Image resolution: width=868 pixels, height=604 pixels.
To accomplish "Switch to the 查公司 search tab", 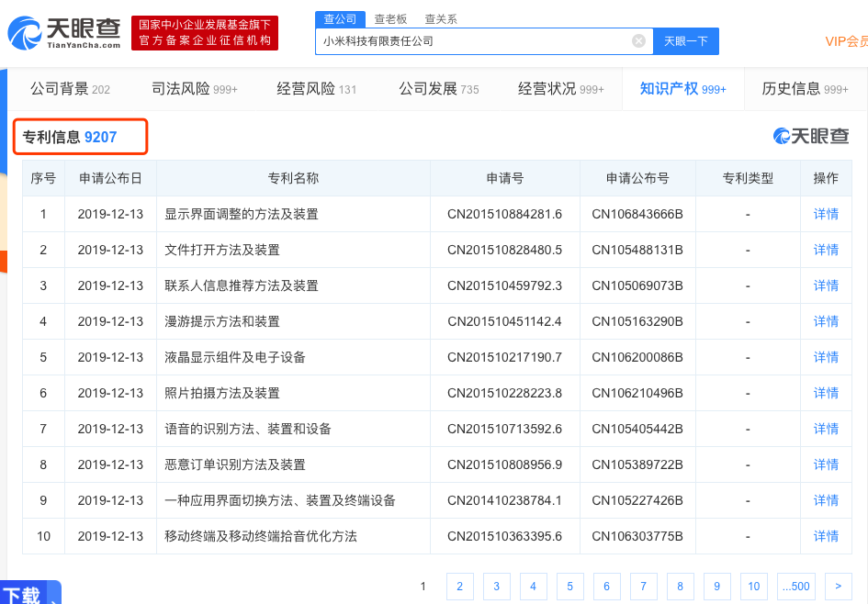I will pos(340,18).
